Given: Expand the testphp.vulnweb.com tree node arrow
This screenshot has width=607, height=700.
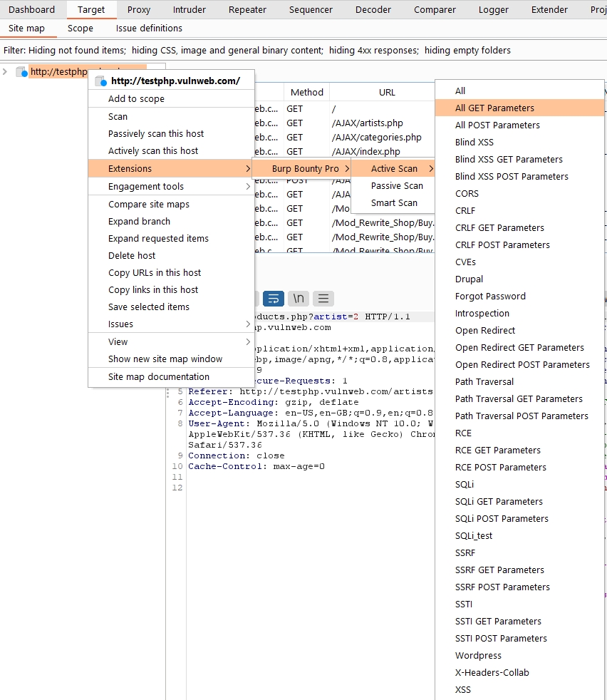Looking at the screenshot, I should click(6, 72).
